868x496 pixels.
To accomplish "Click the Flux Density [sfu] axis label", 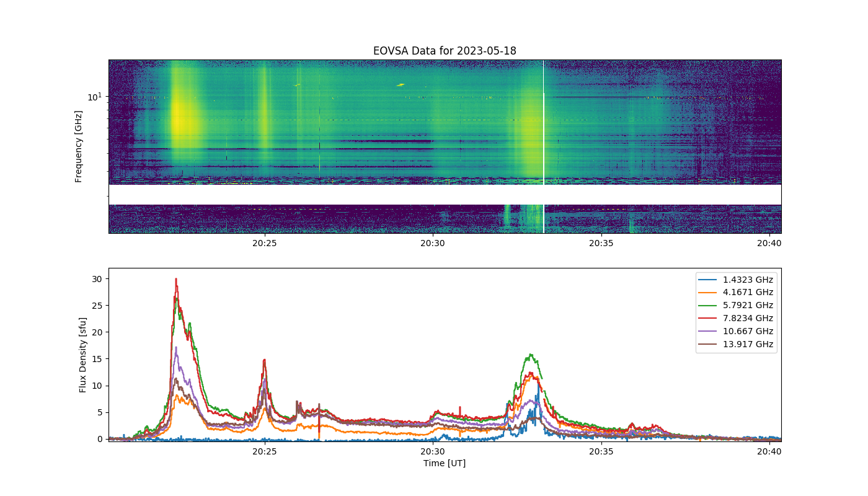I will coord(82,355).
